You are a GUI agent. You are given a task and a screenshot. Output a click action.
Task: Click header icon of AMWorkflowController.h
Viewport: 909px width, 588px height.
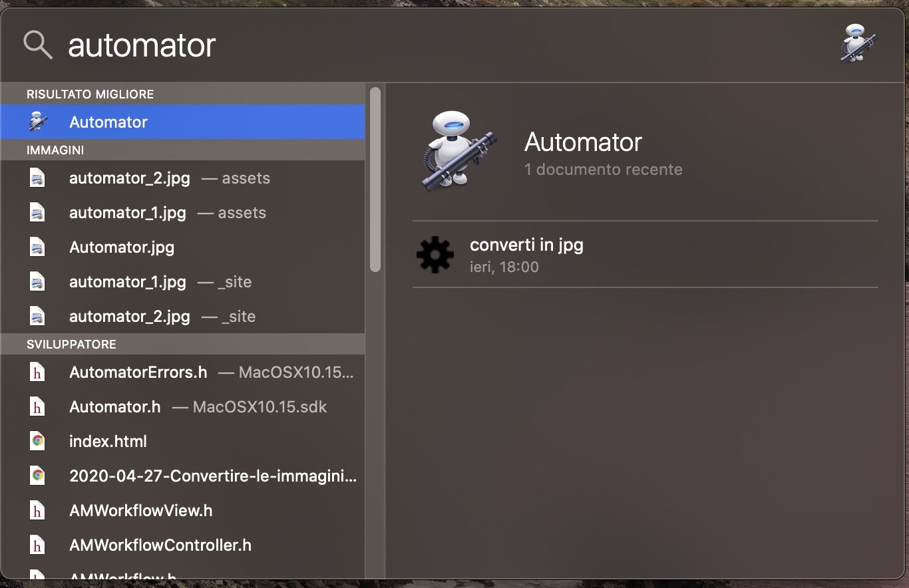pos(37,545)
